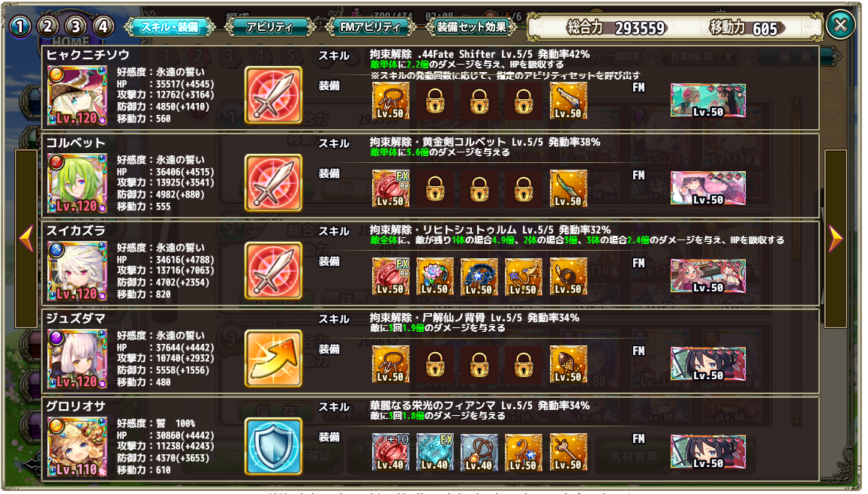Click グロリオサ's blue shield skill icon
The width and height of the screenshot is (868, 494).
[x=274, y=447]
